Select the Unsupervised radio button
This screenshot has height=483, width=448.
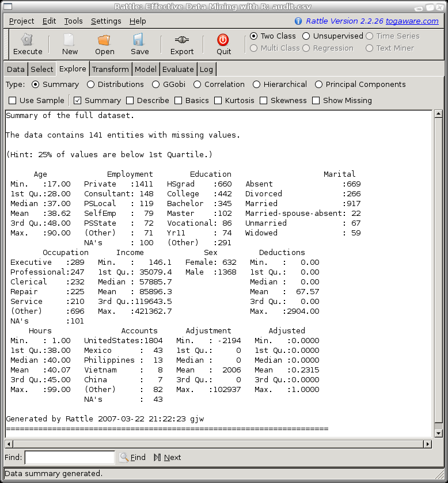(306, 36)
